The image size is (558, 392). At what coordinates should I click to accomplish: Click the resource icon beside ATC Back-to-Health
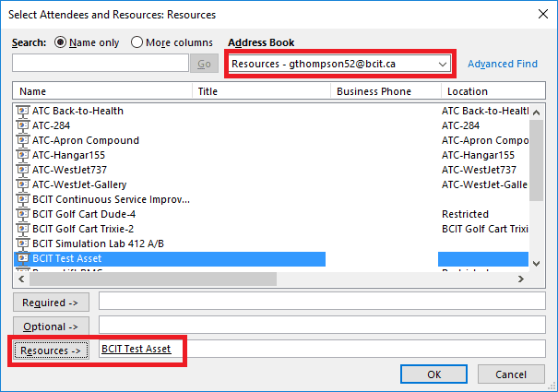point(22,111)
